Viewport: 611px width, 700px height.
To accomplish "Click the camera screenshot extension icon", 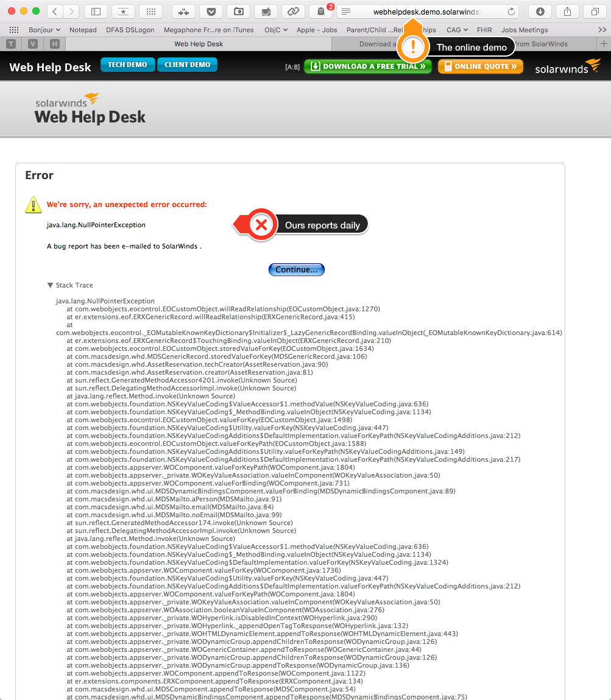I will point(239,12).
